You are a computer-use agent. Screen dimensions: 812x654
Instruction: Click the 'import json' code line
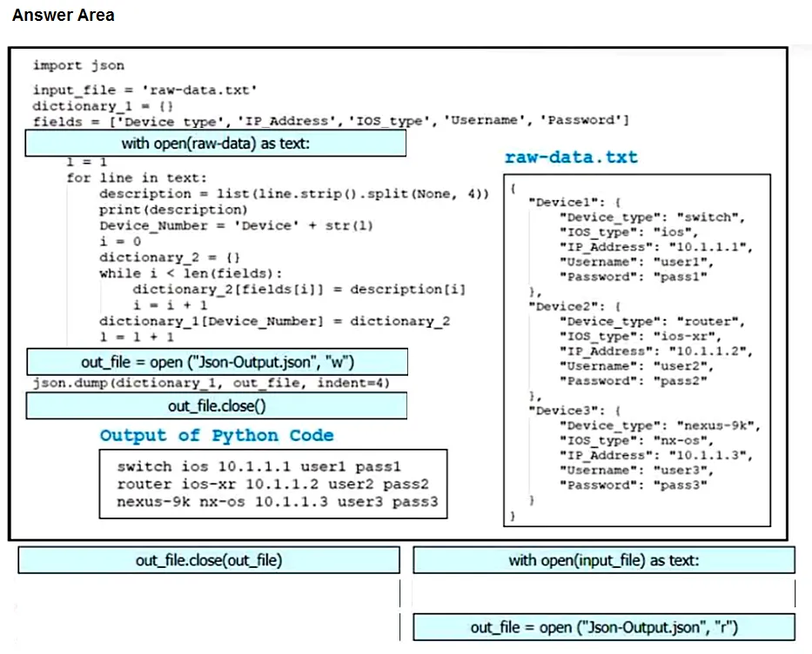pyautogui.click(x=78, y=65)
